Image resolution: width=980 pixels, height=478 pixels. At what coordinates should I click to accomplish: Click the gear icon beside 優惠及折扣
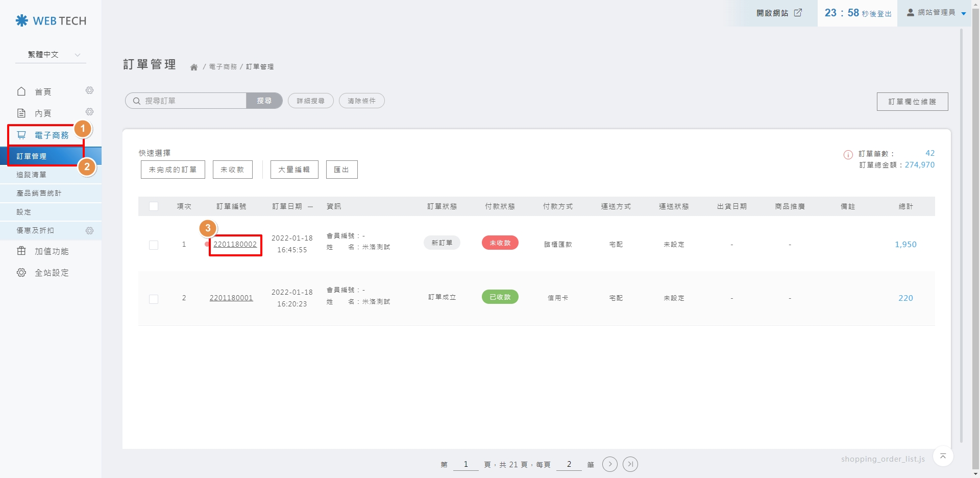[89, 231]
